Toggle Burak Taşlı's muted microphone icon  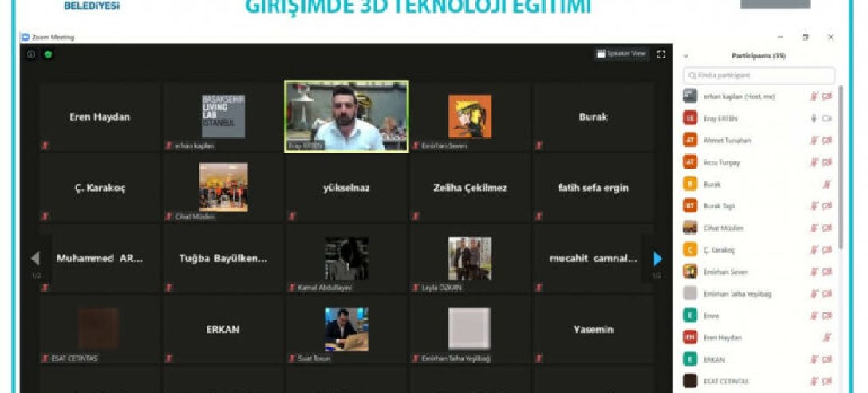pyautogui.click(x=815, y=206)
